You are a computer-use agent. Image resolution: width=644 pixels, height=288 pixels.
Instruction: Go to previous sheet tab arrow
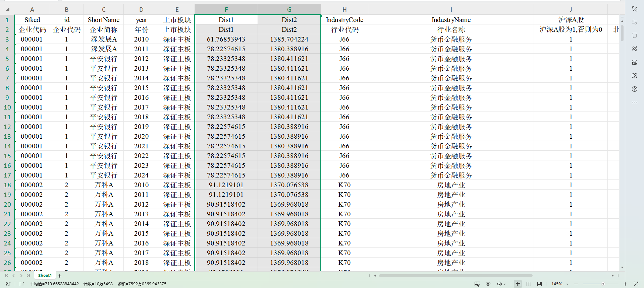(14, 276)
